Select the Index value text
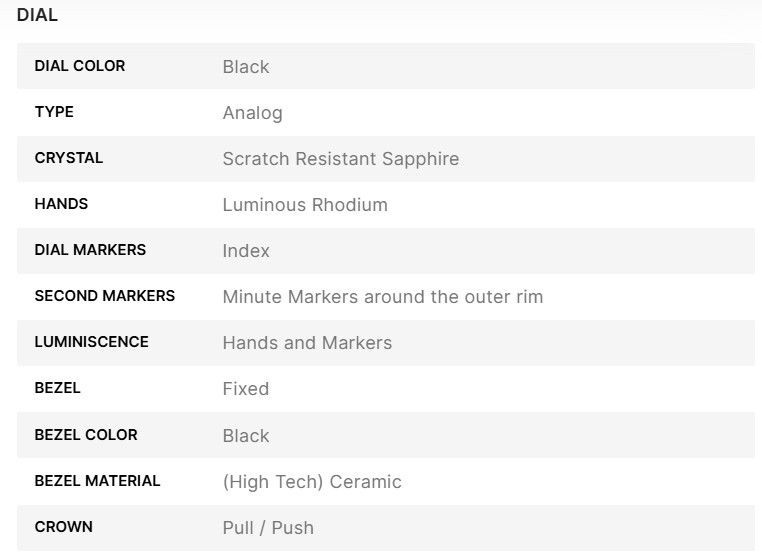This screenshot has width=762, height=559. (246, 251)
